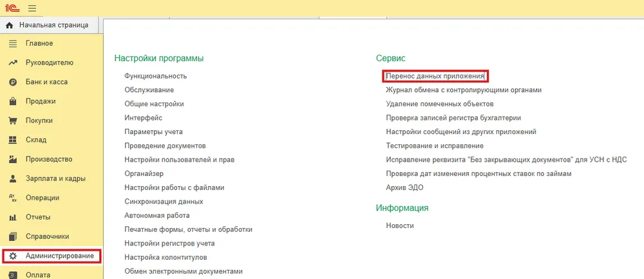
Task: Click the 1C logo icon
Action: coord(14,8)
